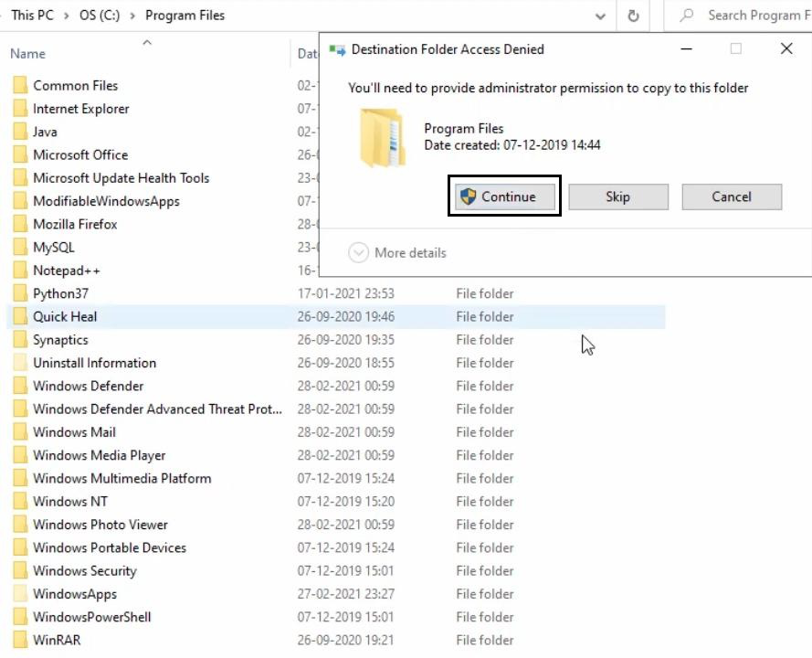Select the Java folder name
Screen dimensions: 812x658
click(45, 132)
